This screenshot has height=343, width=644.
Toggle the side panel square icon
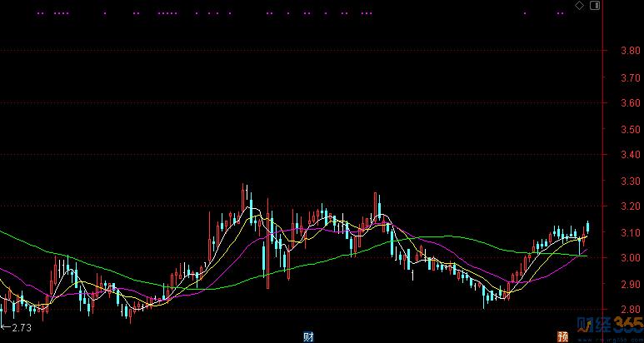tap(595, 6)
